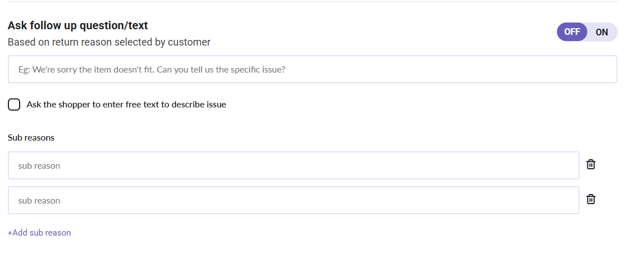Click the 'Based on return reason' subtitle text
644x257 pixels.
point(109,42)
